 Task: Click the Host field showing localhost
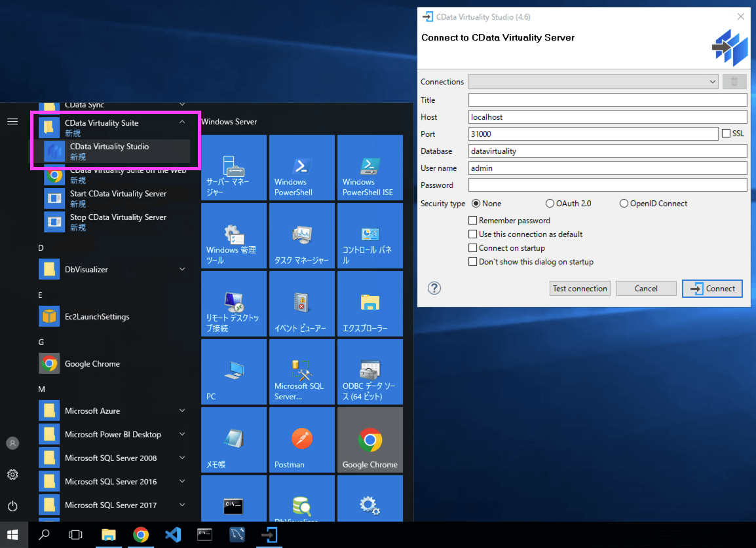[607, 117]
